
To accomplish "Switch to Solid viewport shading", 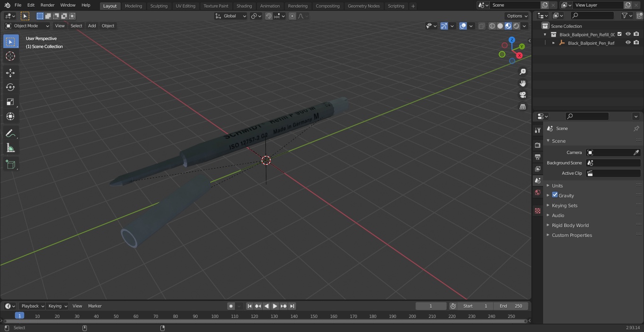I will click(x=500, y=26).
